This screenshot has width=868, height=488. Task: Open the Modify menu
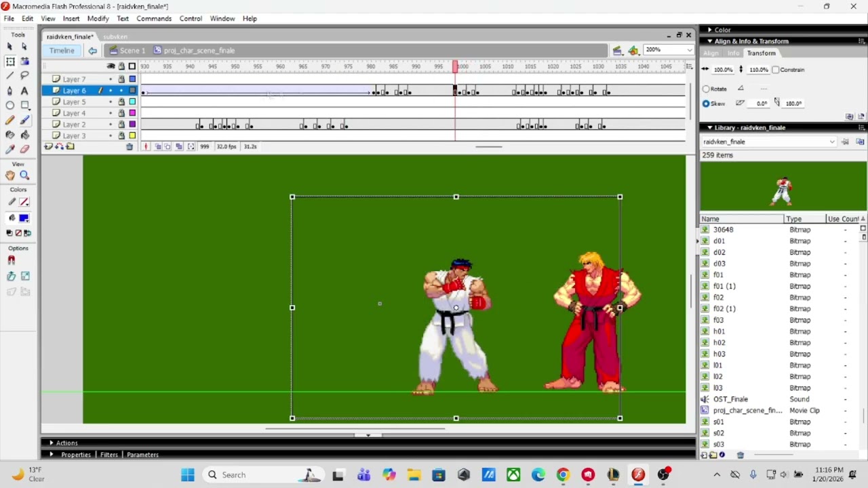98,18
